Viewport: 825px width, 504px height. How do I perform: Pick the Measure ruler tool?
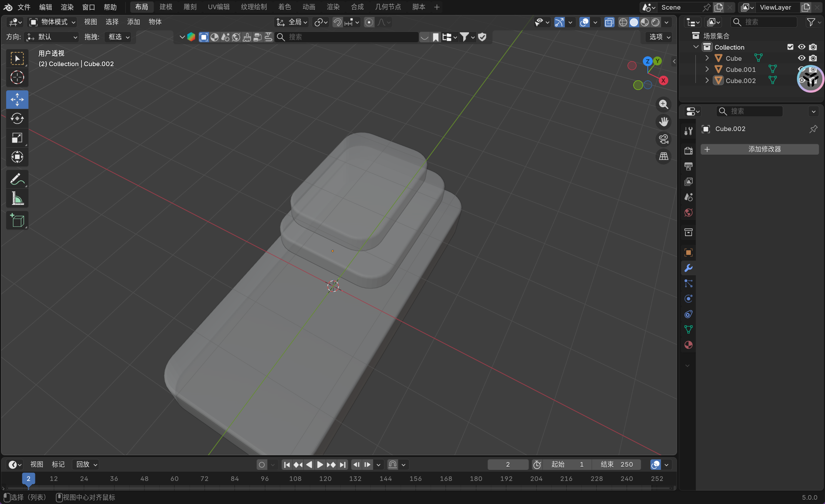[17, 198]
